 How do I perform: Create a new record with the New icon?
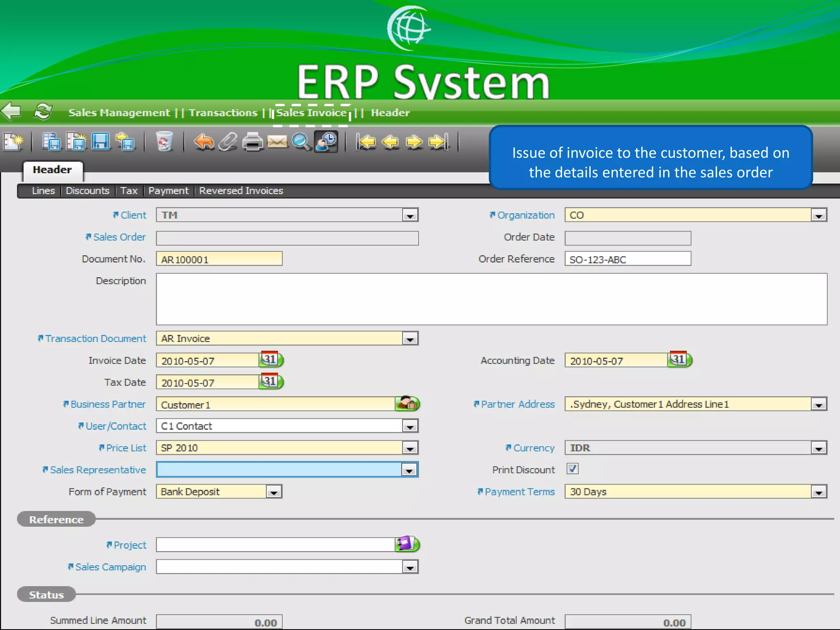pos(14,142)
